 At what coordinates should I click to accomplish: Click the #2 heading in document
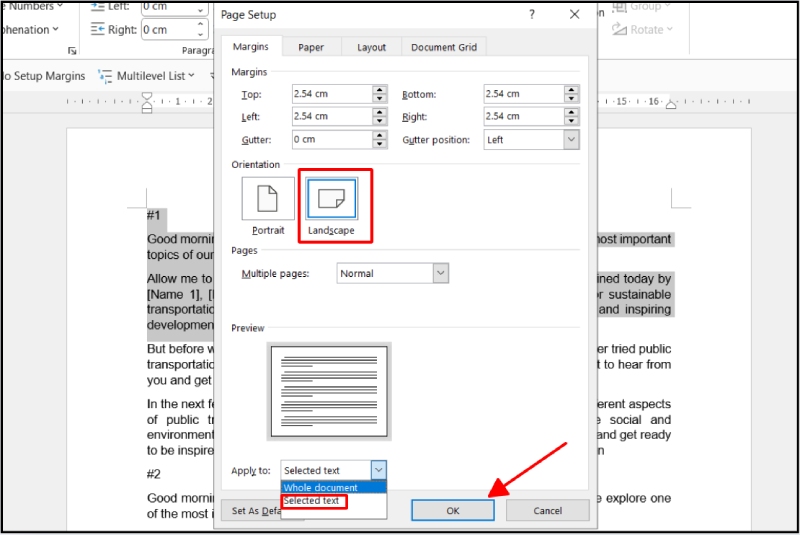(x=154, y=474)
